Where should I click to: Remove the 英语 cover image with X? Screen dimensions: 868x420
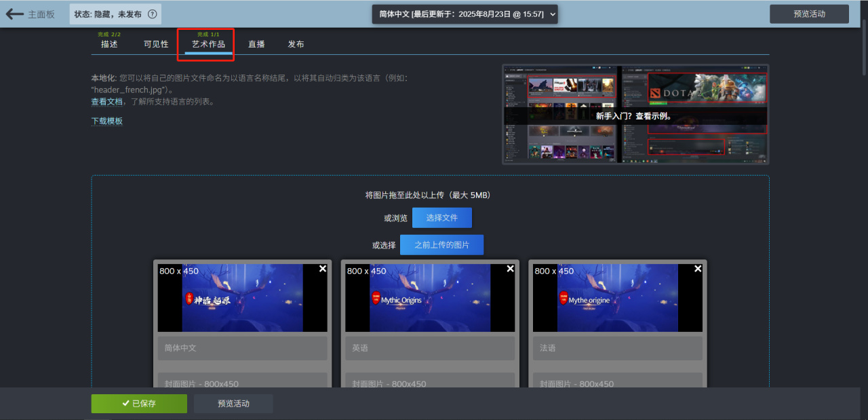tap(510, 269)
